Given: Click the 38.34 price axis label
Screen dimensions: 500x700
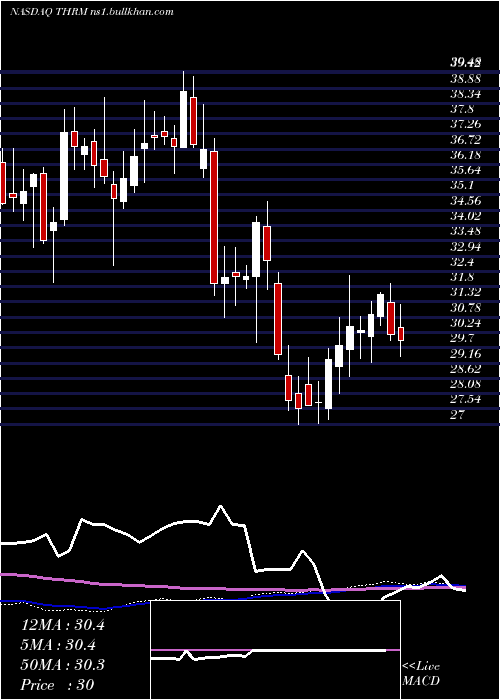Looking at the screenshot, I should [x=466, y=94].
